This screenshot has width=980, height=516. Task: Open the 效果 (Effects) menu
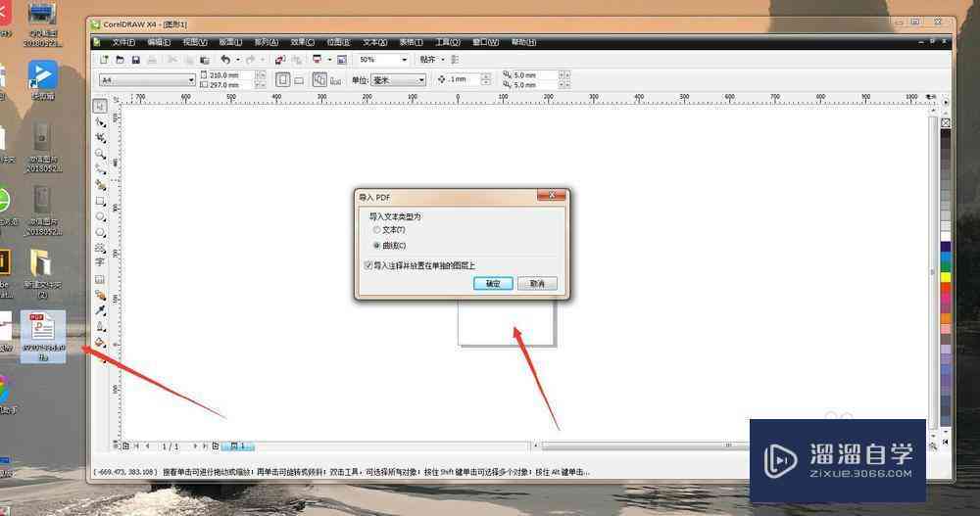[x=303, y=42]
